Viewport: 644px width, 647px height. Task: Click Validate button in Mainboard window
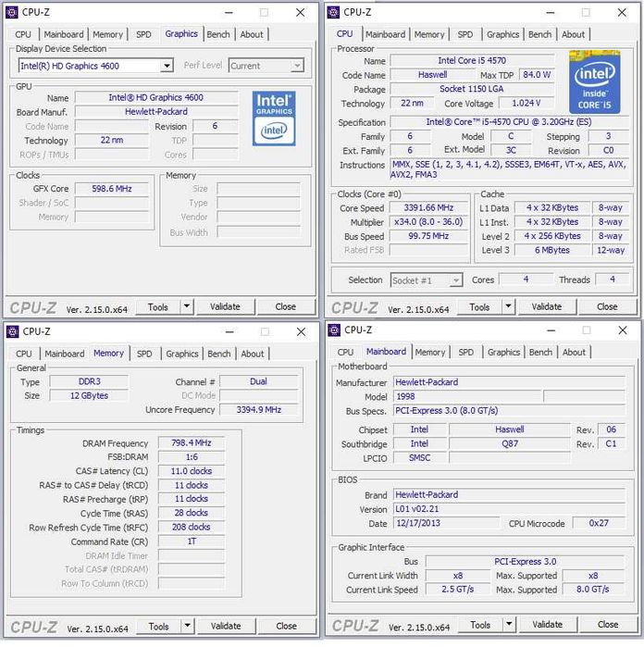coord(548,624)
